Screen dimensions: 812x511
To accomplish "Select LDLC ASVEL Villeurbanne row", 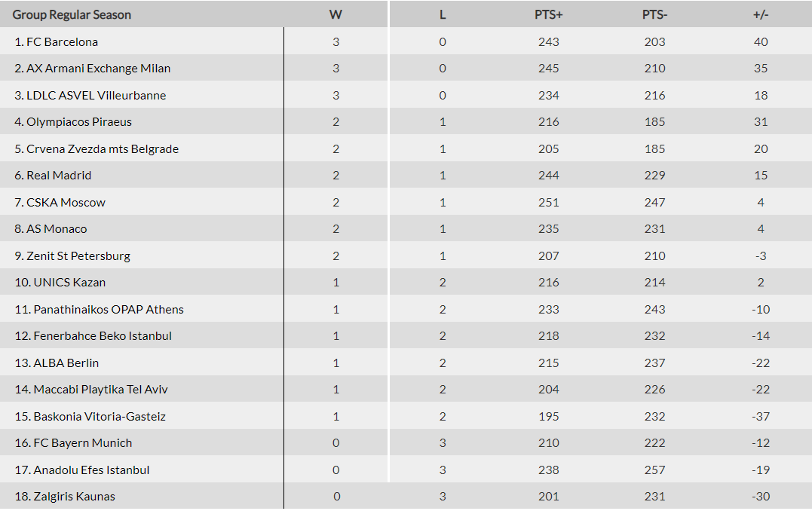I will pos(96,96).
